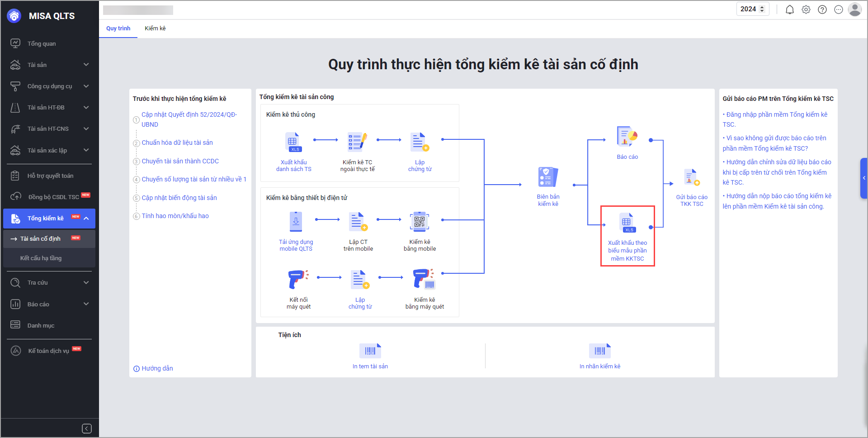The height and width of the screenshot is (438, 868).
Task: Click the Kiểm kê bằng mobile QR icon
Action: tap(420, 222)
